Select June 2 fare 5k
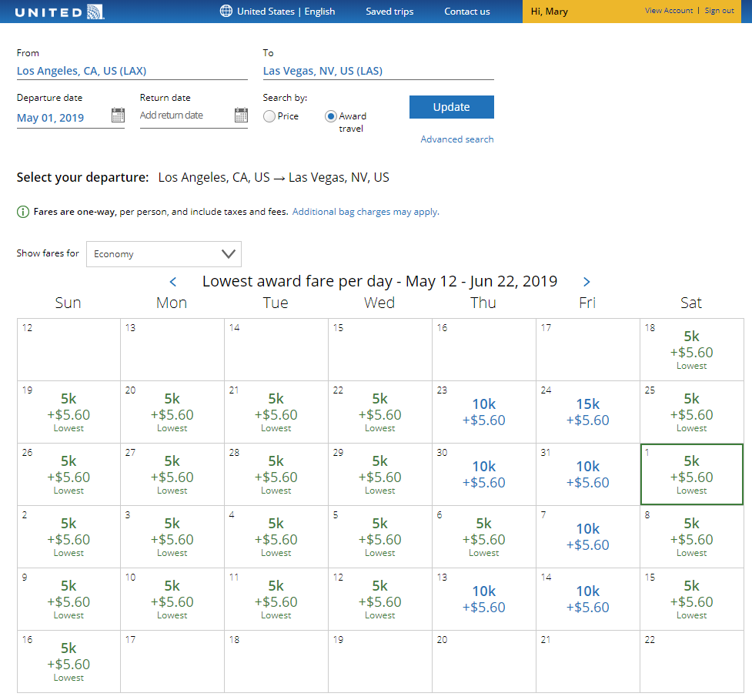 pyautogui.click(x=69, y=537)
